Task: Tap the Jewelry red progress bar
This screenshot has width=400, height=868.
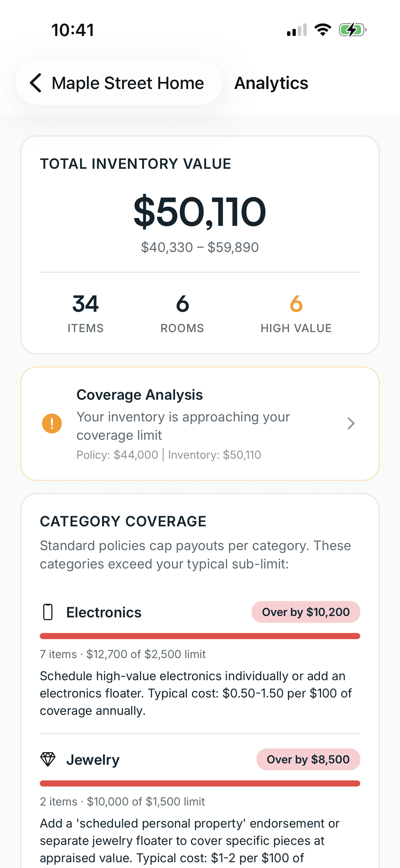Action: pyautogui.click(x=200, y=783)
